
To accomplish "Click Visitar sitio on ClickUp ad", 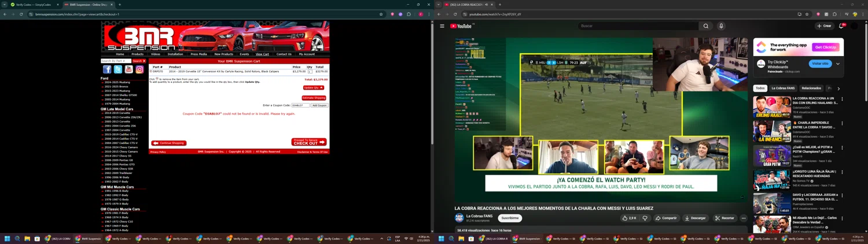I will tap(820, 64).
